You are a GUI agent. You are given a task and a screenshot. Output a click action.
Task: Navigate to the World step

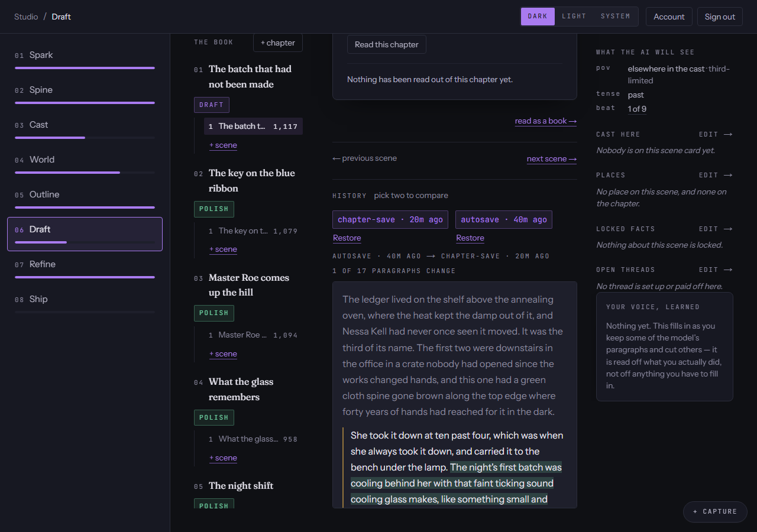tap(85, 166)
